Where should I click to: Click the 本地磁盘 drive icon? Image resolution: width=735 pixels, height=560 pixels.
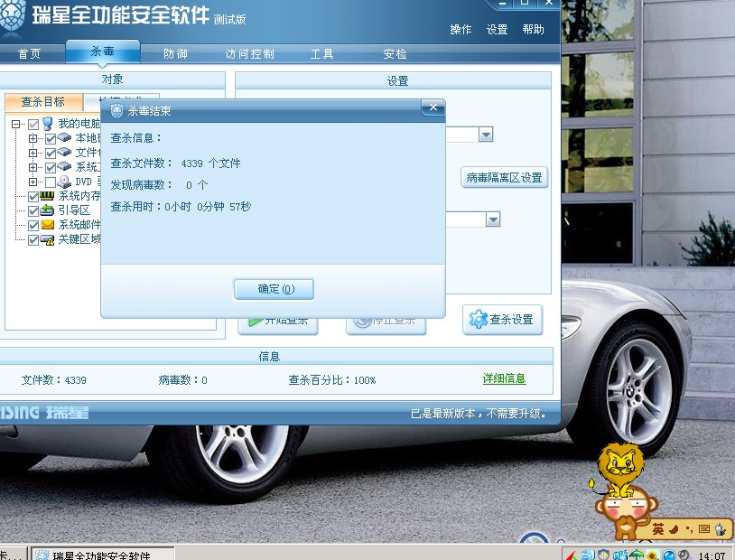(x=64, y=138)
